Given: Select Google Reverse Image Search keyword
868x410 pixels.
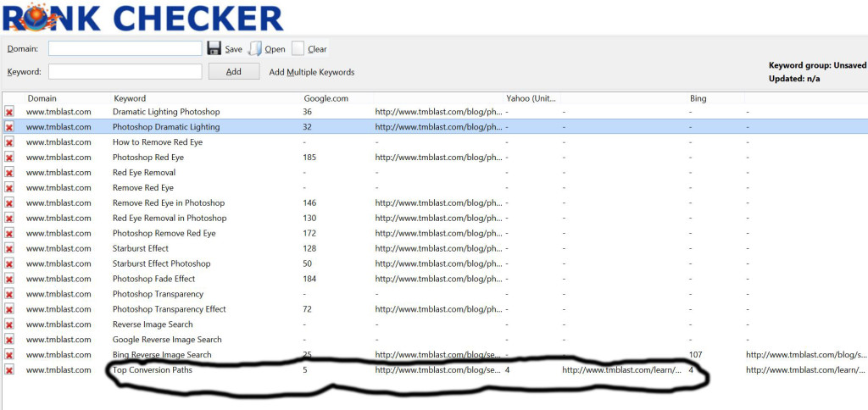Looking at the screenshot, I should pos(167,339).
